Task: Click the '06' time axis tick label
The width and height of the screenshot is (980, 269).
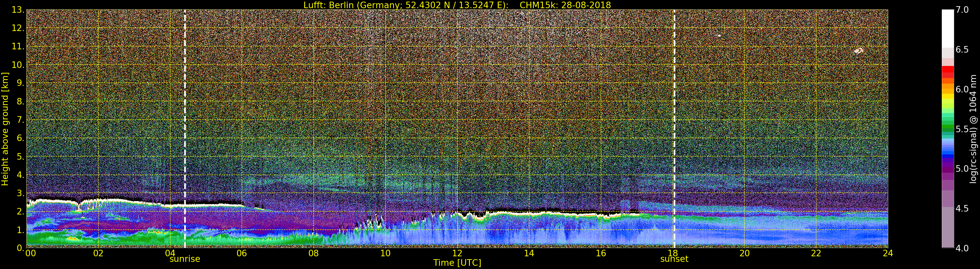Action: 242,253
